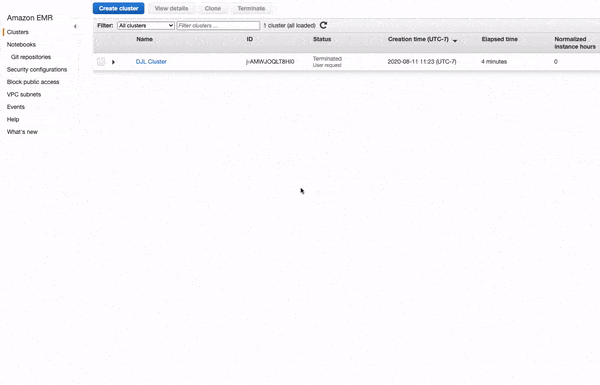Viewport: 600px width, 385px height.
Task: Click the '1 cluster (all loaded)' text
Action: pos(289,26)
